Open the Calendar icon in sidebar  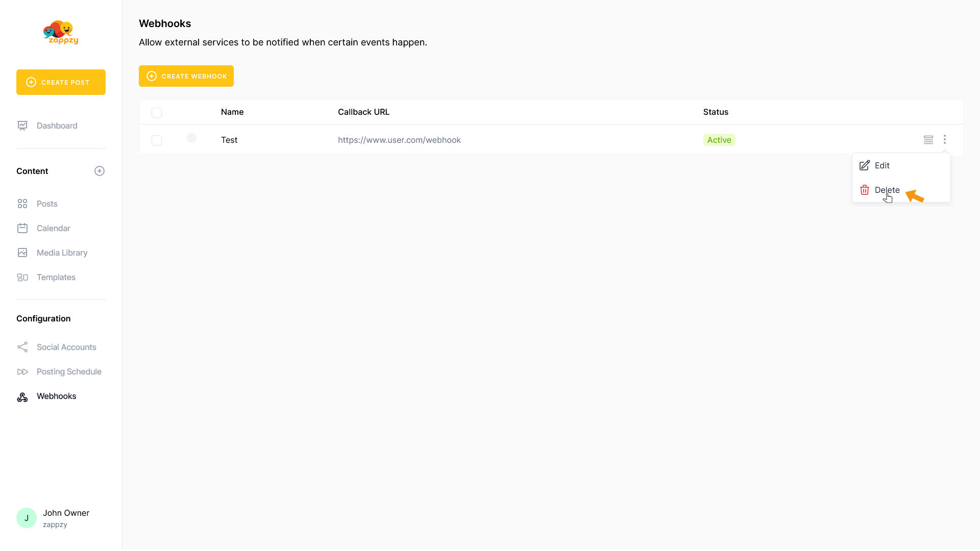pos(22,228)
